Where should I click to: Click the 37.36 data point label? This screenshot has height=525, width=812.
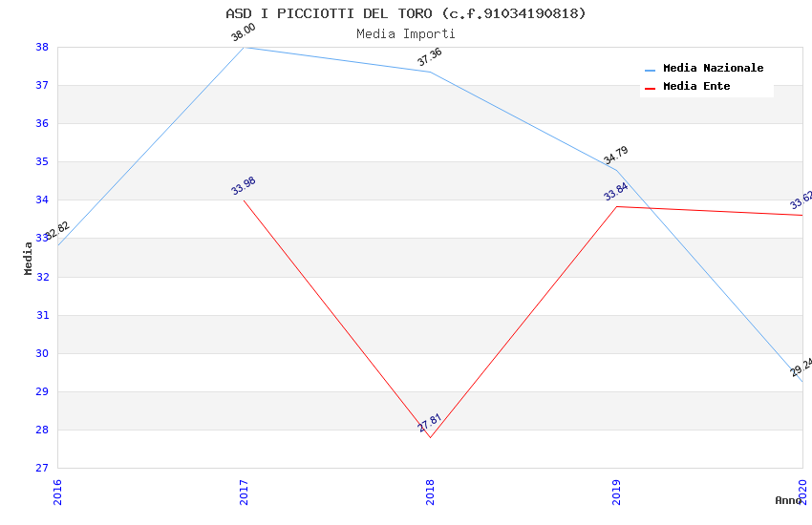(x=430, y=58)
